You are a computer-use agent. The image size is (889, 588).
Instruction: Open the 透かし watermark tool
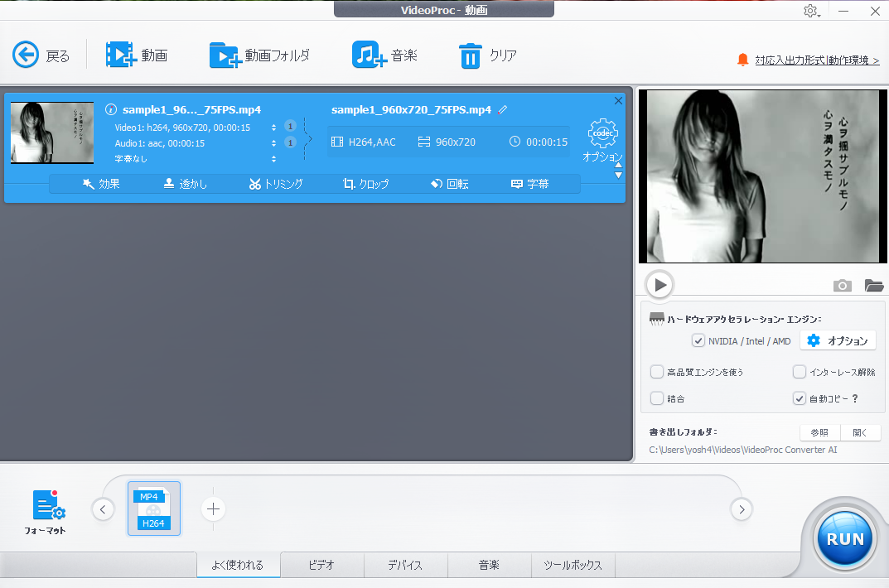[186, 184]
